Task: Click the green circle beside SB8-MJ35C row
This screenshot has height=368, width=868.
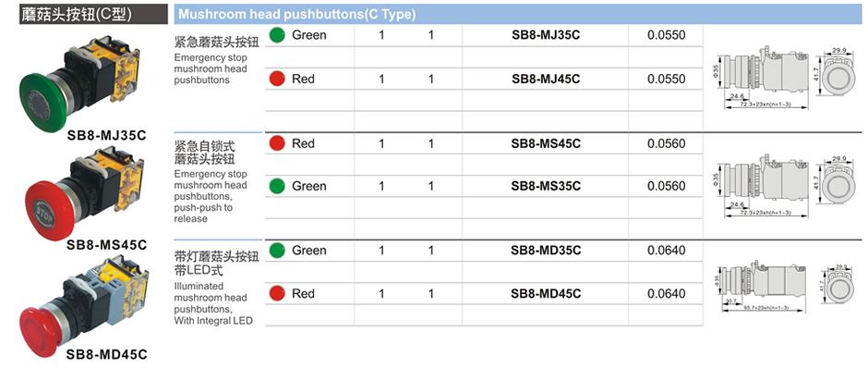Action: click(x=277, y=35)
